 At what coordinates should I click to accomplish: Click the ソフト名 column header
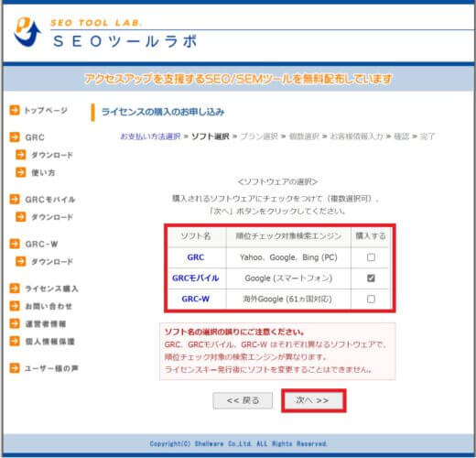pyautogui.click(x=196, y=236)
